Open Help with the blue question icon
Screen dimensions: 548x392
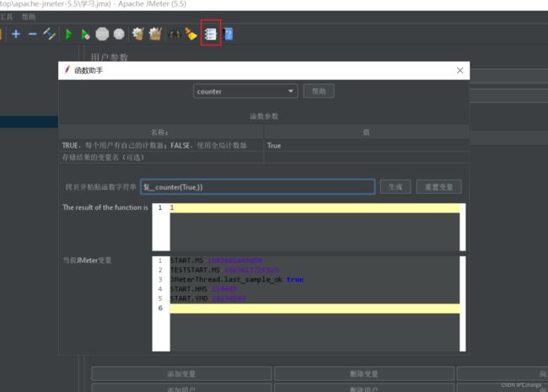pos(228,34)
